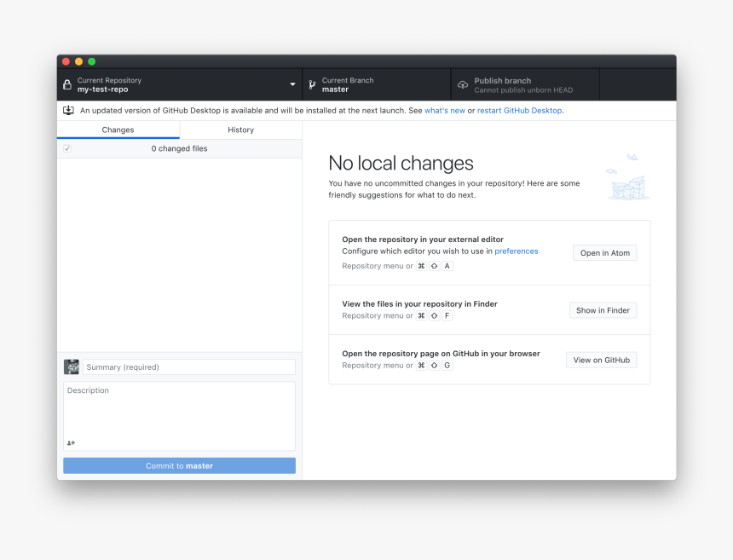Maximize the window with the green button
The image size is (733, 560).
(92, 61)
